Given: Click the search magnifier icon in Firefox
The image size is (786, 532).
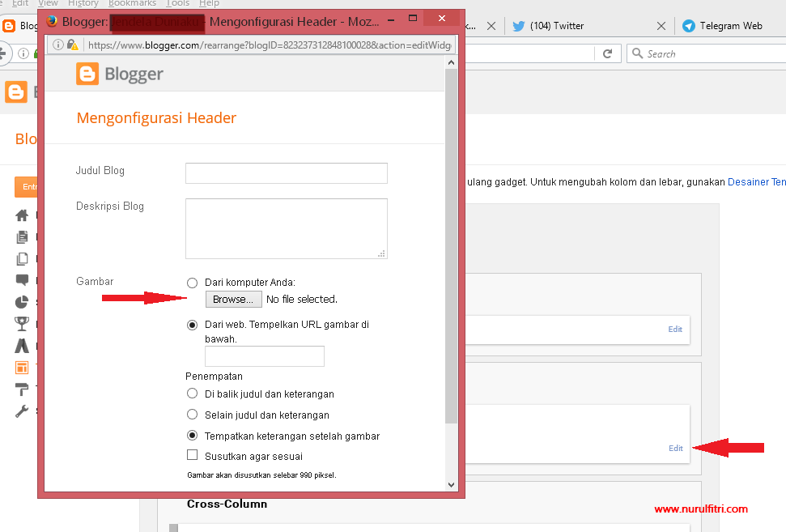Looking at the screenshot, I should point(637,53).
